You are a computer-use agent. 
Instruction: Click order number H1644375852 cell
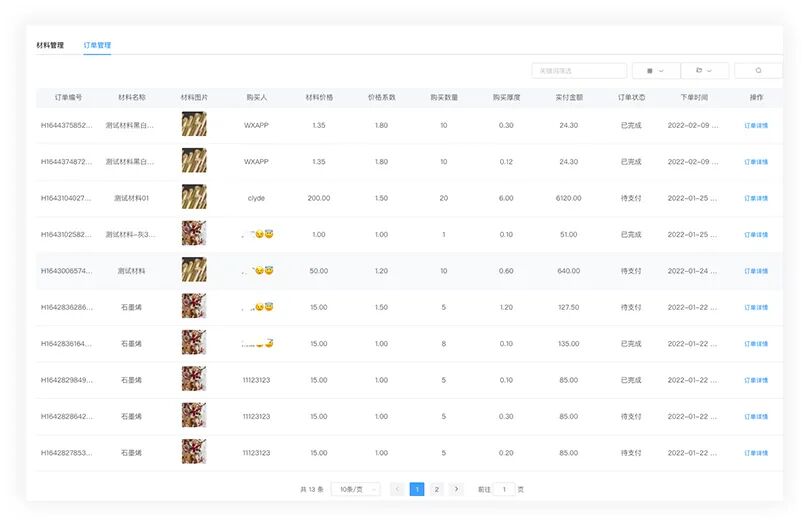tap(66, 126)
